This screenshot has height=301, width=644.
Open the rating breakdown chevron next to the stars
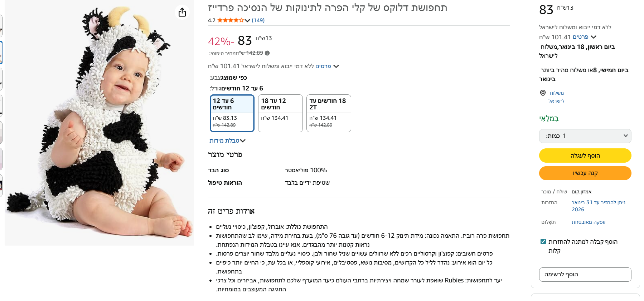(x=247, y=20)
